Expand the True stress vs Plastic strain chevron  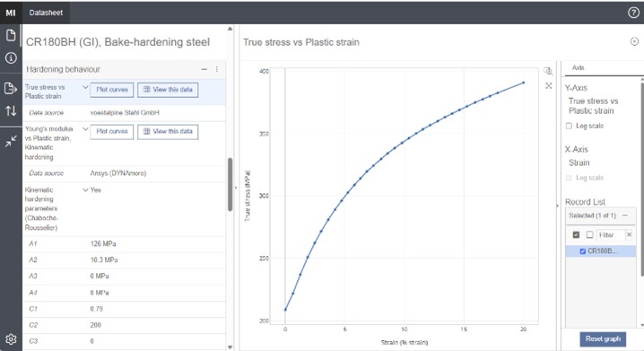point(85,87)
